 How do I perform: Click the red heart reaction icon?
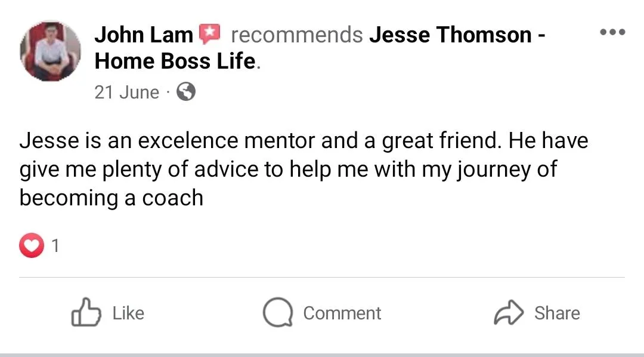pos(32,245)
